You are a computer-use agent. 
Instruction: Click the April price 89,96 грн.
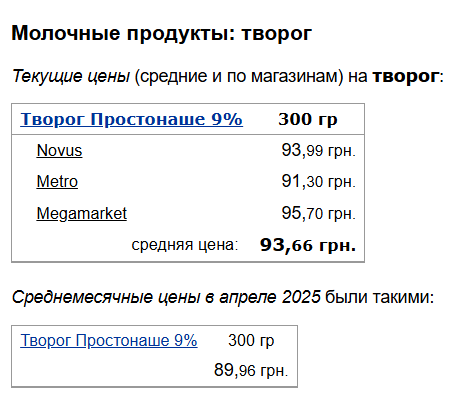(x=251, y=370)
